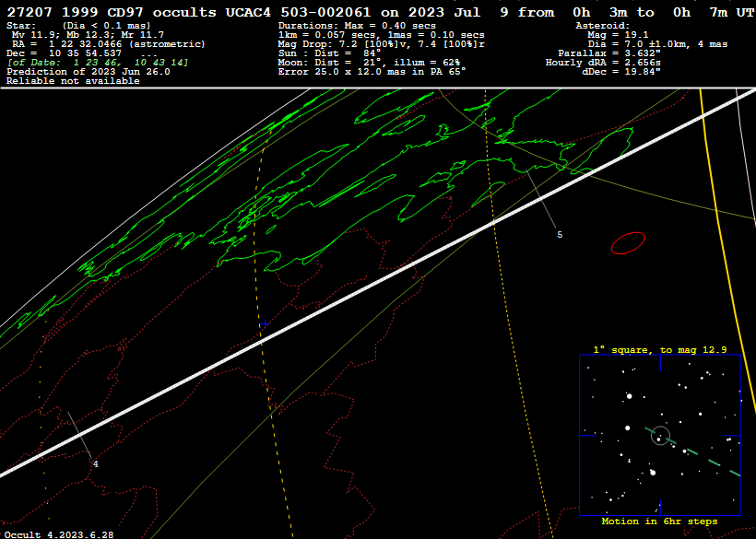Click the 'Sun : Dist = 84°' line
The height and width of the screenshot is (539, 756).
pos(330,53)
